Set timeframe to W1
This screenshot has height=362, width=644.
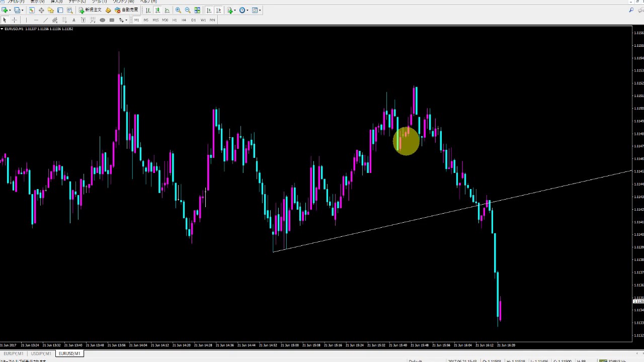203,20
